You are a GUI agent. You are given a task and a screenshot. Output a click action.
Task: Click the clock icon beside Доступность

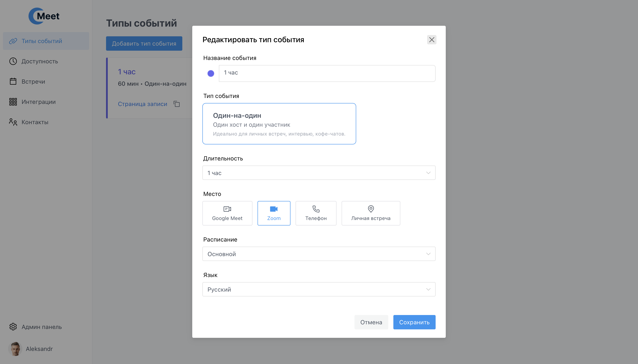[x=13, y=61]
